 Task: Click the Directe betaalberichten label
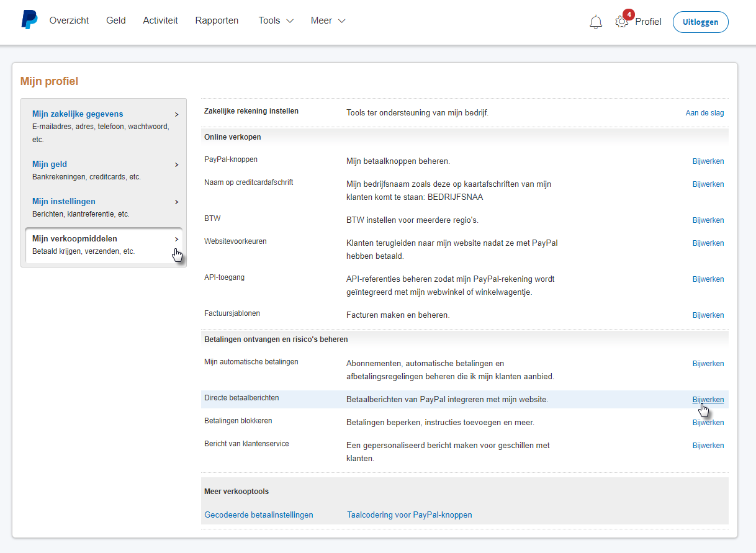pyautogui.click(x=241, y=398)
